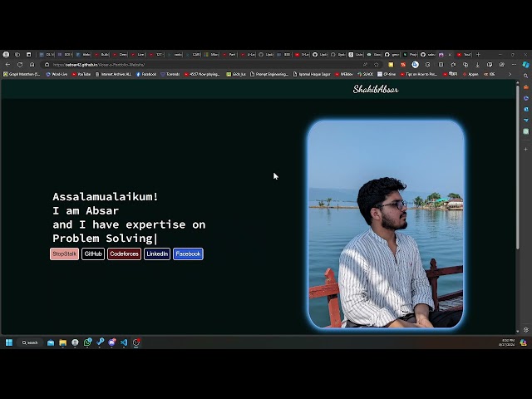Click the page vertical scrollbar thumb

pyautogui.click(x=517, y=167)
